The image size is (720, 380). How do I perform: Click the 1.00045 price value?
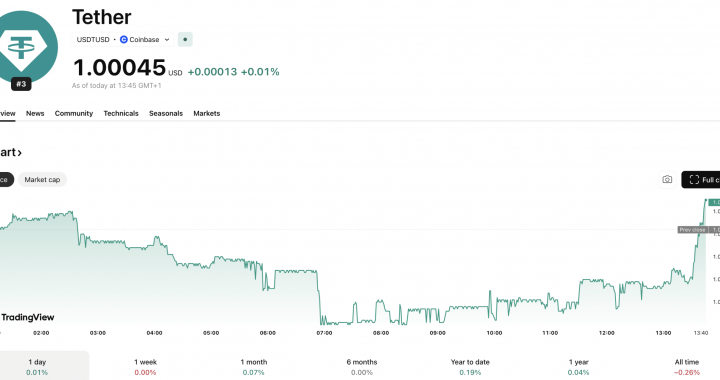[119, 67]
